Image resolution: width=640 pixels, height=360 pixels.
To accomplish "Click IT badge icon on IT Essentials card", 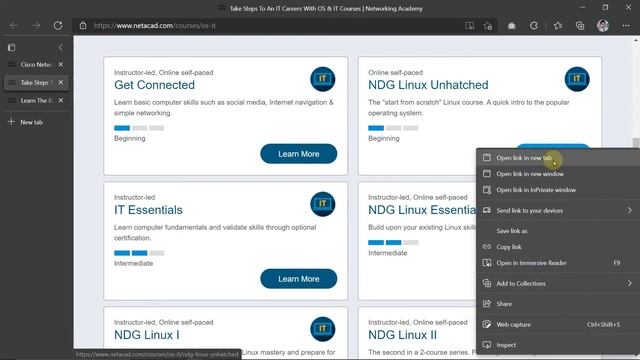I will [x=322, y=204].
